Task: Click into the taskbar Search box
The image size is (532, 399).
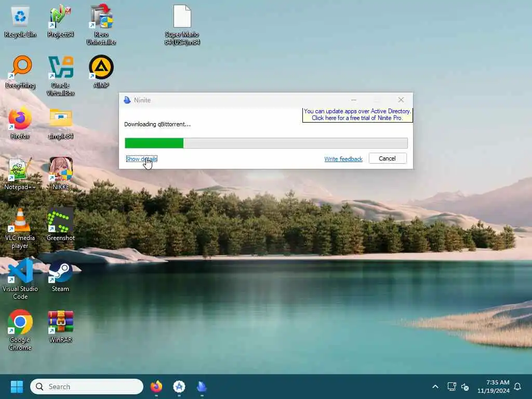Action: pyautogui.click(x=87, y=387)
